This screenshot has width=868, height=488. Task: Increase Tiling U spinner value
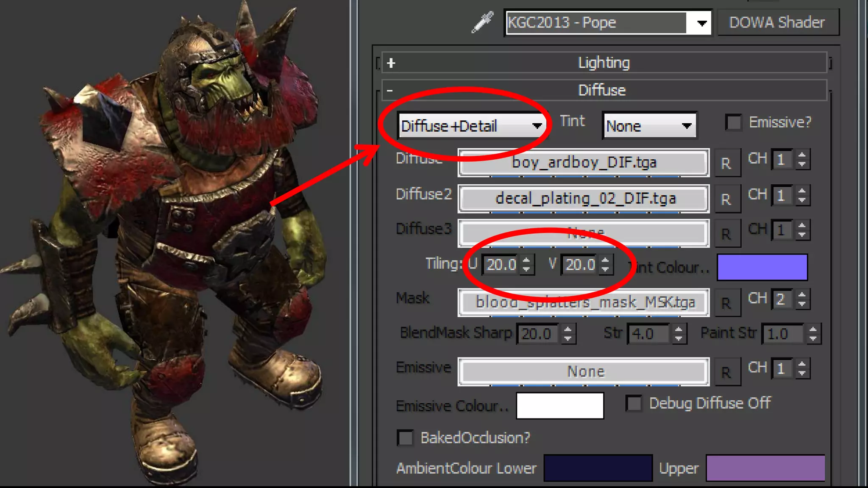(526, 260)
